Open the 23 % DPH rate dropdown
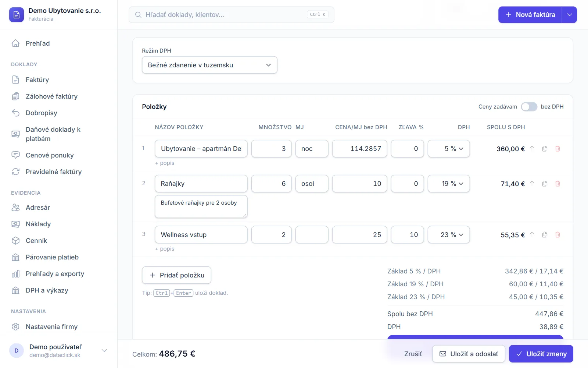The width and height of the screenshot is (588, 368). pos(449,235)
